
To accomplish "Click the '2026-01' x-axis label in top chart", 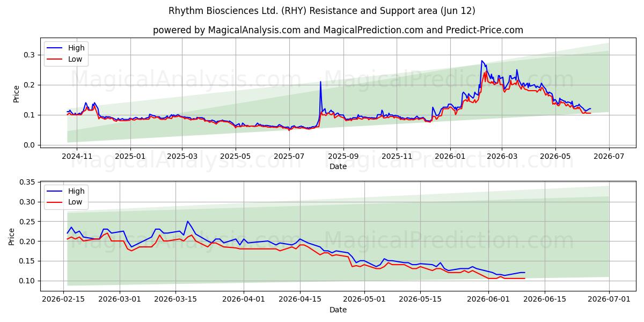I will click(450, 156).
